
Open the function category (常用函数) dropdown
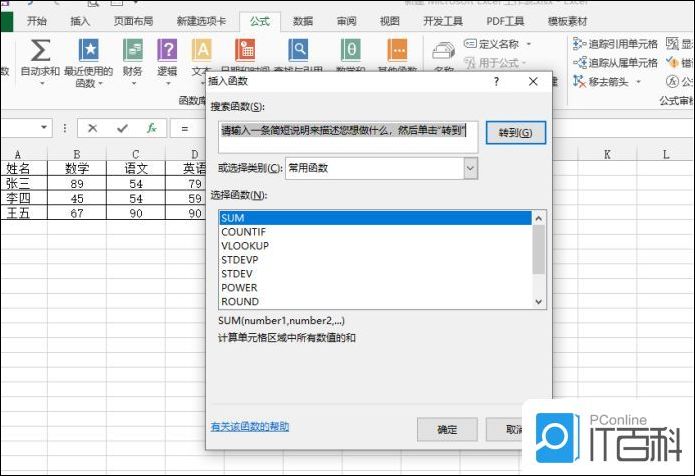(471, 168)
